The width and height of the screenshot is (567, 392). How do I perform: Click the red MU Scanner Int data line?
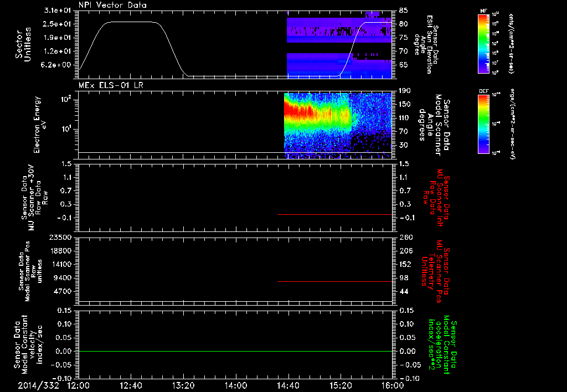(335, 214)
